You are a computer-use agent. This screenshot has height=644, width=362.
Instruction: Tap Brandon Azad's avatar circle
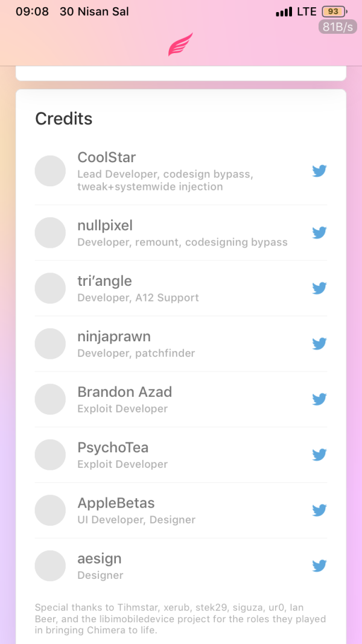pos(50,399)
